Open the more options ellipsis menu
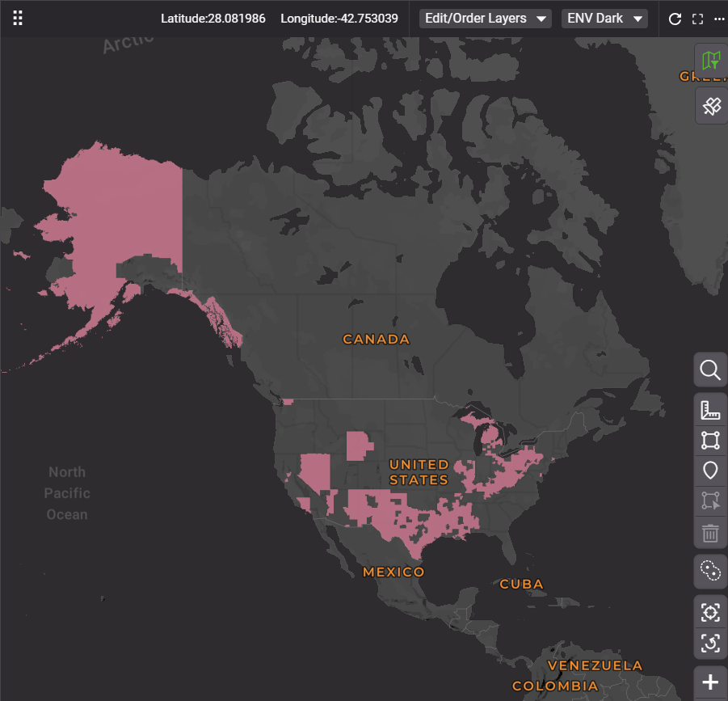This screenshot has width=728, height=701. pyautogui.click(x=719, y=19)
